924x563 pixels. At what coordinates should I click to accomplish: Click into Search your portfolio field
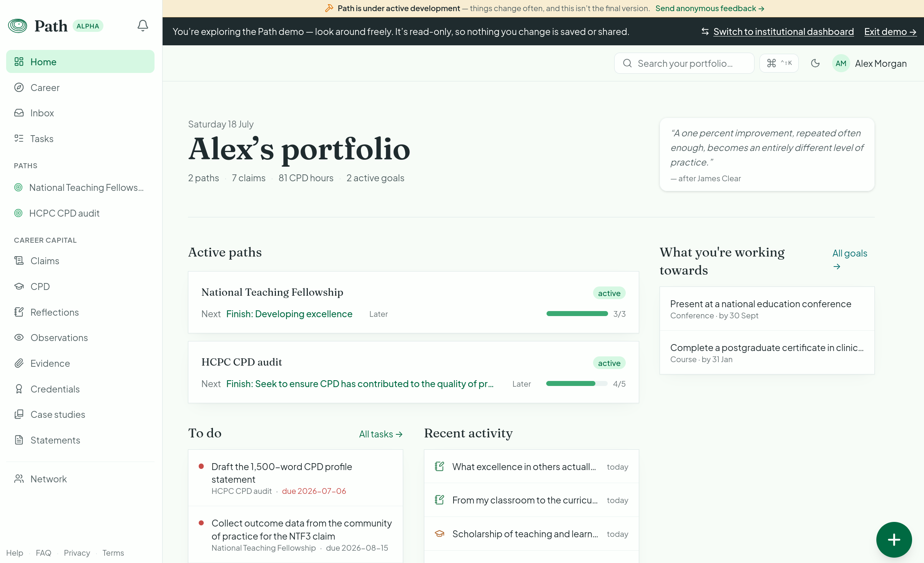(684, 63)
